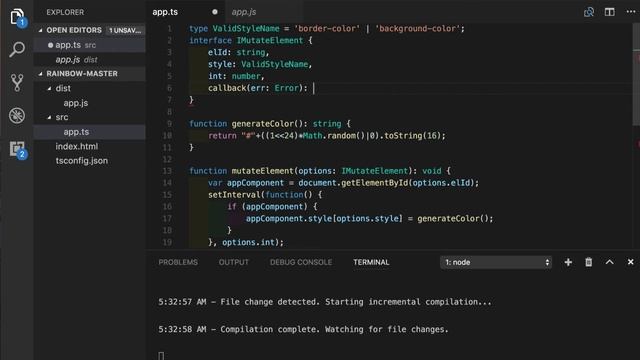640x360 pixels.
Task: Click the 'File change detected' terminal line
Action: point(325,302)
